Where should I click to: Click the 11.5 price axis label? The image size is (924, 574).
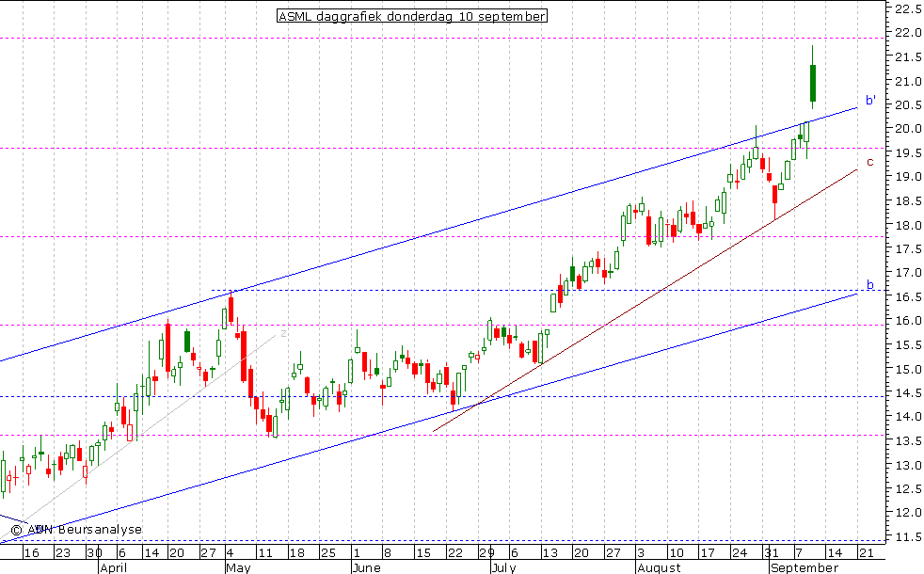click(x=906, y=537)
